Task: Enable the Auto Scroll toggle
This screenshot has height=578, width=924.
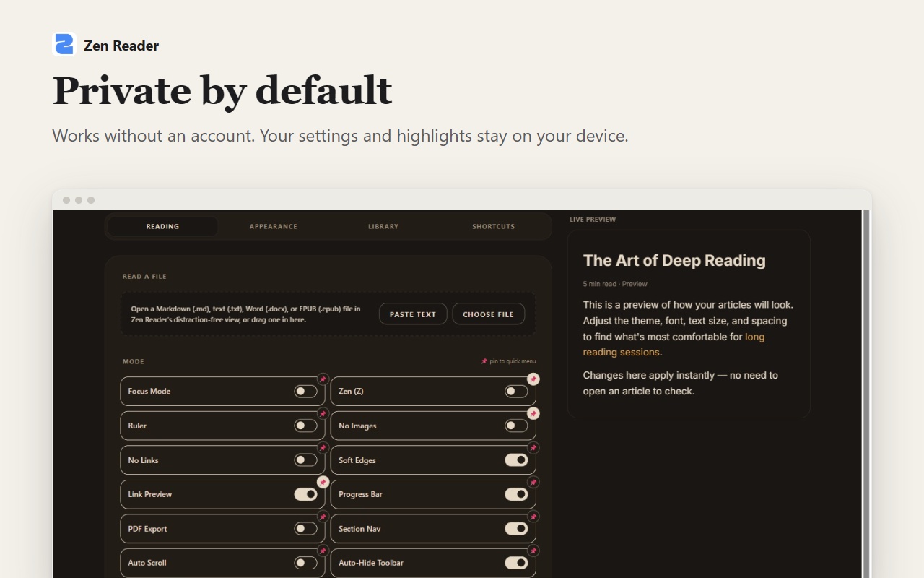Action: tap(305, 563)
